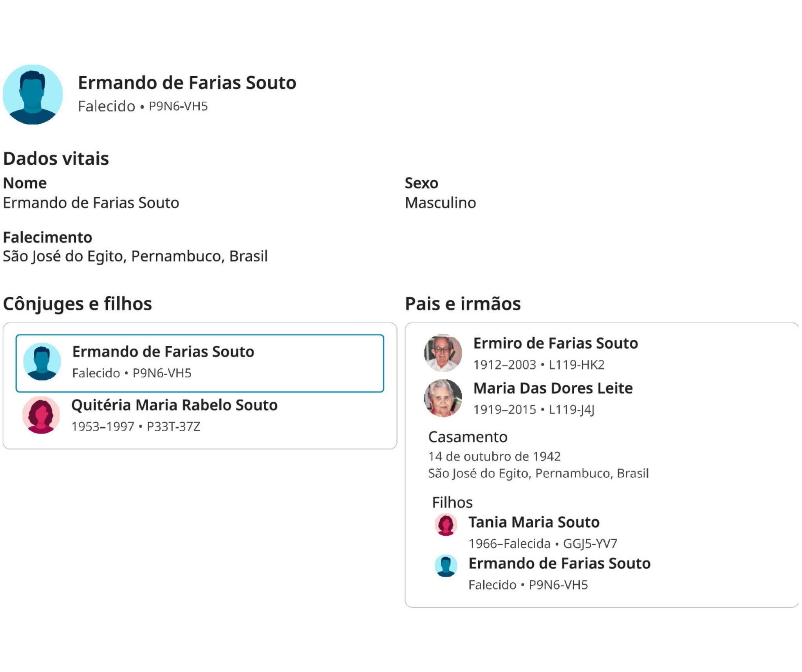Click Tania Maria Souto's avatar icon
Viewport: 802px width, 672px height.
click(446, 524)
